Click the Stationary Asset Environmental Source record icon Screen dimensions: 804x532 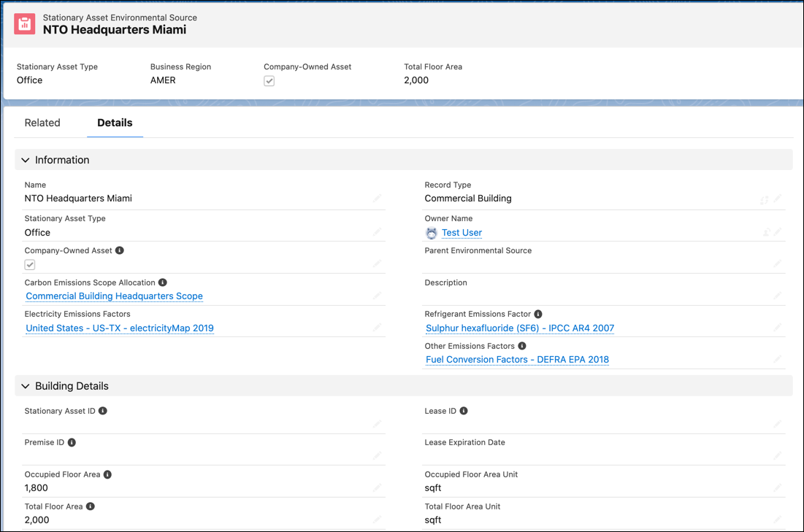pyautogui.click(x=25, y=23)
